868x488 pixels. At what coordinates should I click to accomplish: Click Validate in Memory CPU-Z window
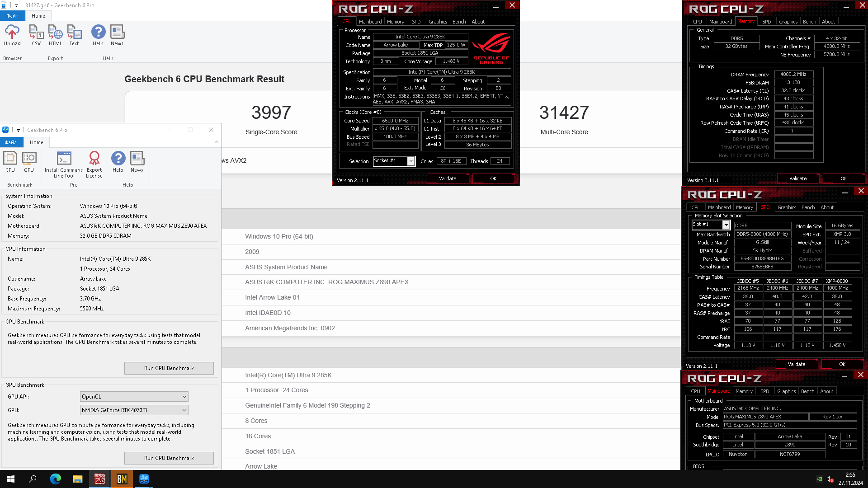[x=798, y=178]
